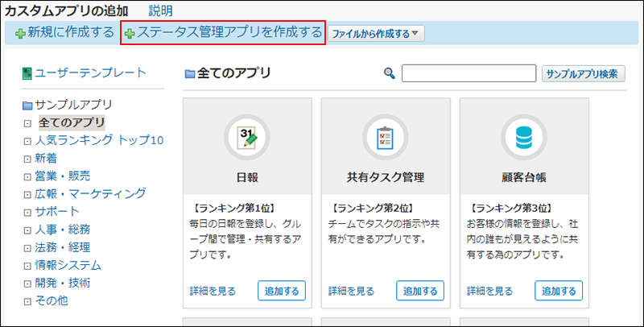The height and width of the screenshot is (327, 644).
Task: Click the tree bullet icon beside 情報システム
Action: tap(27, 266)
